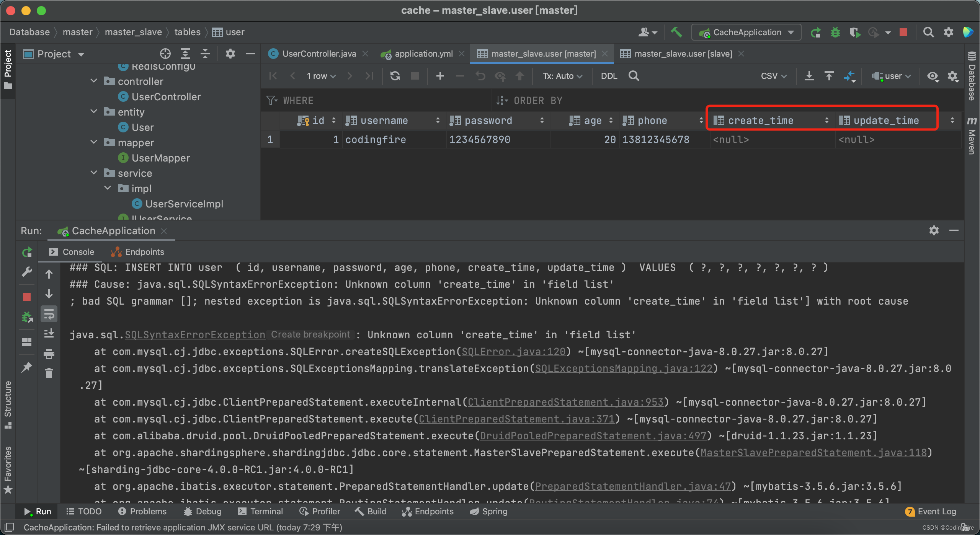Viewport: 980px width, 535px height.
Task: Collapse the controller folder in project tree
Action: 94,81
